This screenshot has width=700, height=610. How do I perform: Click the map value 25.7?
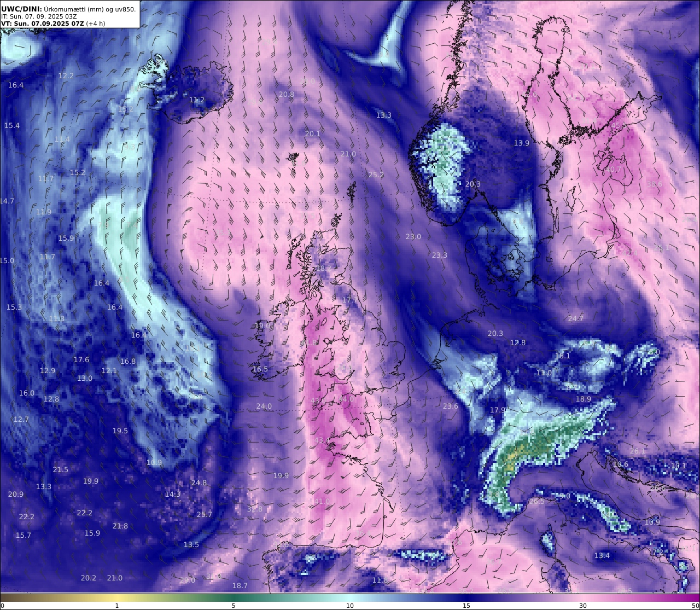click(x=205, y=515)
